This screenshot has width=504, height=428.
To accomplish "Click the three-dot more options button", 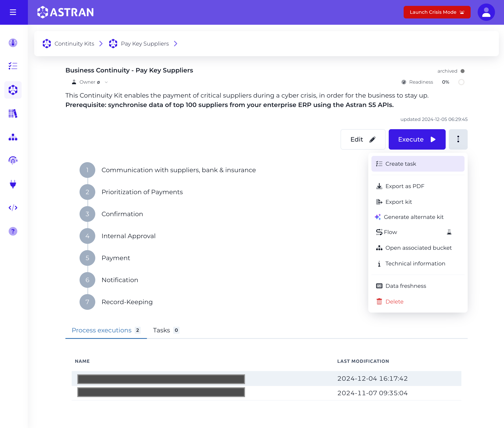I will point(458,139).
